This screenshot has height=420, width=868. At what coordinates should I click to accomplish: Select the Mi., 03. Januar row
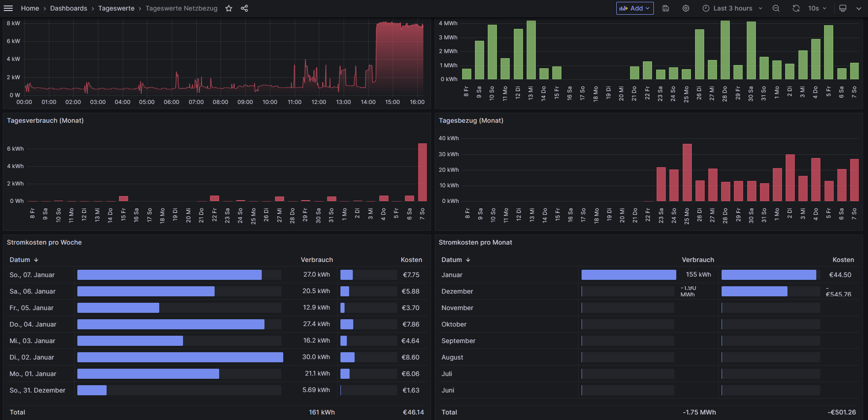click(217, 341)
